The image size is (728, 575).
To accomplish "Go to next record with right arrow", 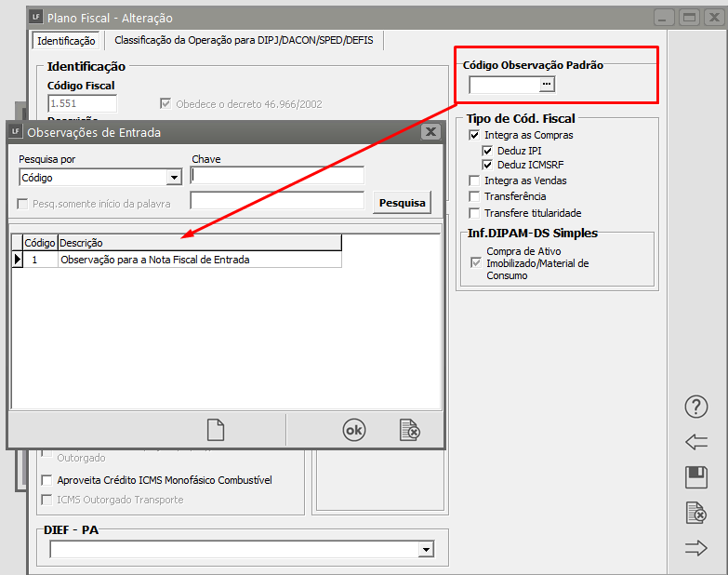I will (695, 548).
